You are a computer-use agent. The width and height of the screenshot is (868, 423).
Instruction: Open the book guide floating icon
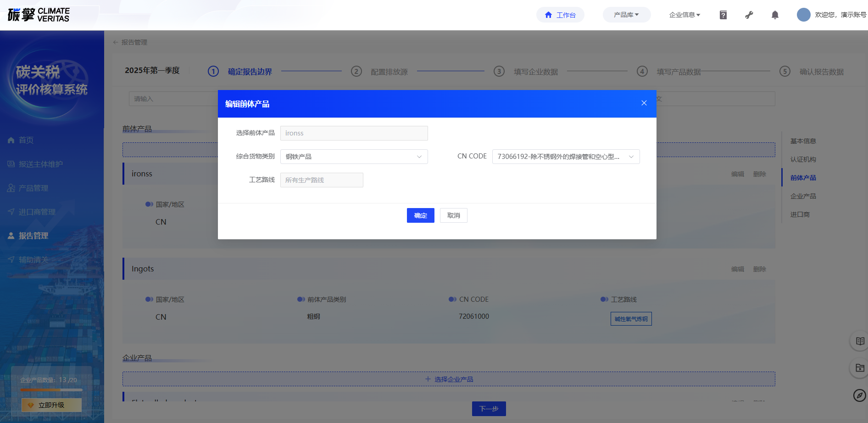pos(860,341)
